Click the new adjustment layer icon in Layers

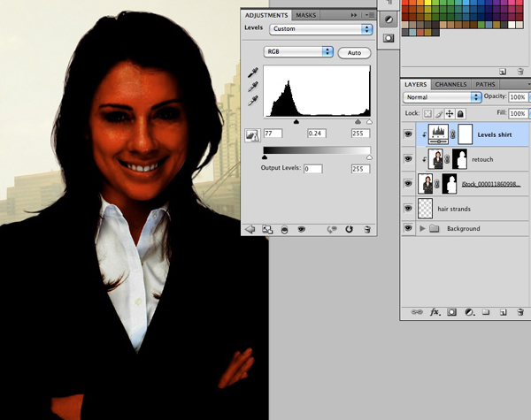tap(468, 312)
